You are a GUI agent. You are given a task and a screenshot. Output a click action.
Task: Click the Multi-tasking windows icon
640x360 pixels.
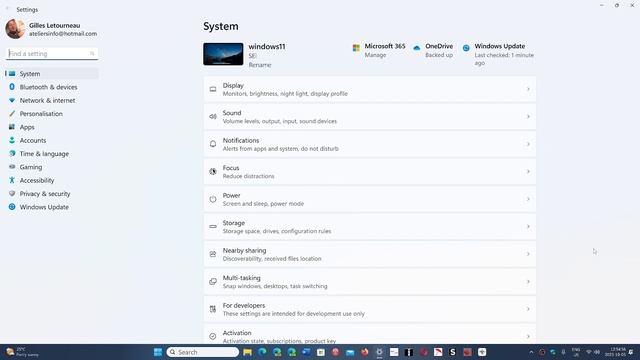pos(213,281)
